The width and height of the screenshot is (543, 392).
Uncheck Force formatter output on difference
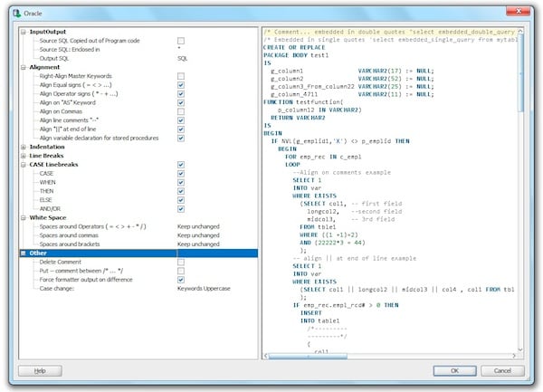coord(181,280)
